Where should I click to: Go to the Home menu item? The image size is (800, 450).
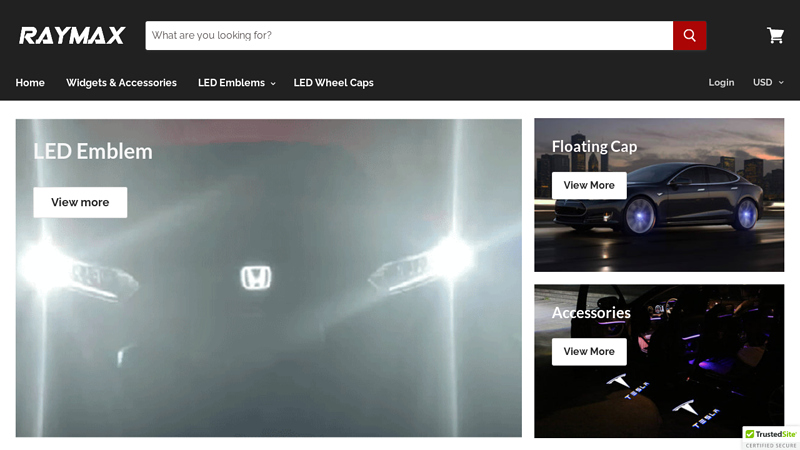[x=30, y=83]
